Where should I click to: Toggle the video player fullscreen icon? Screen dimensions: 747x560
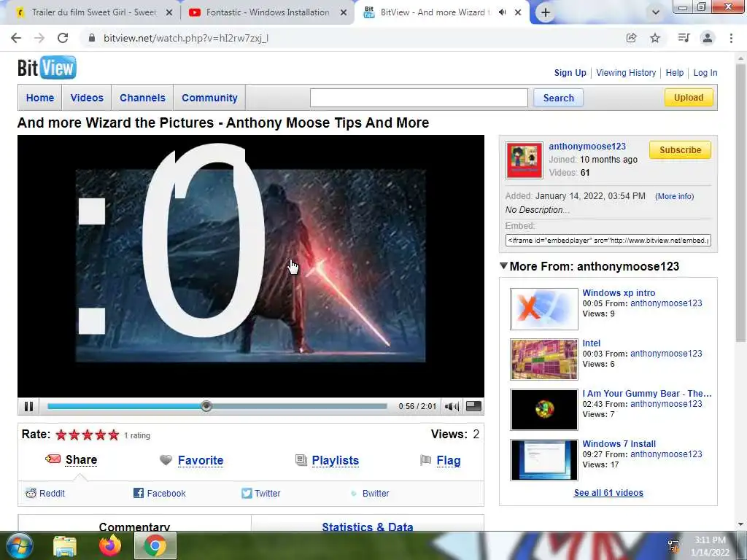[x=473, y=406]
